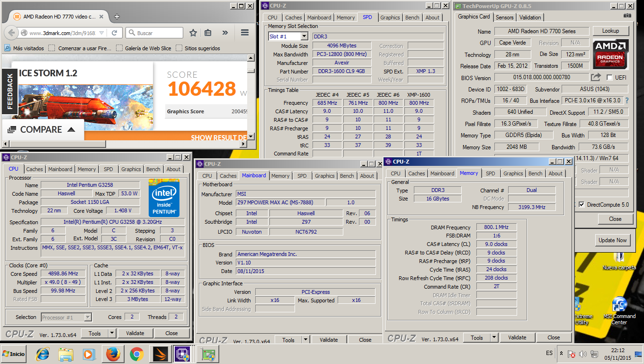Click the Intel Pentium logo
The height and width of the screenshot is (364, 644).
coord(164,198)
